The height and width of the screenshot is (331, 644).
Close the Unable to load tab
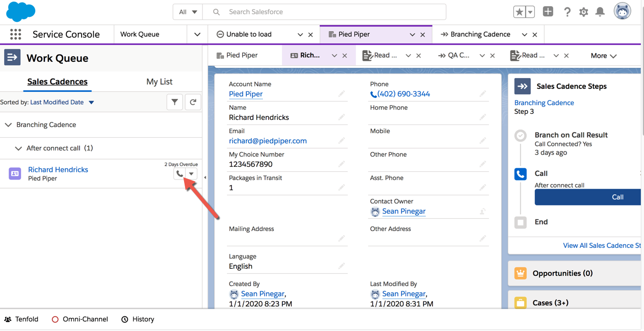click(x=311, y=35)
